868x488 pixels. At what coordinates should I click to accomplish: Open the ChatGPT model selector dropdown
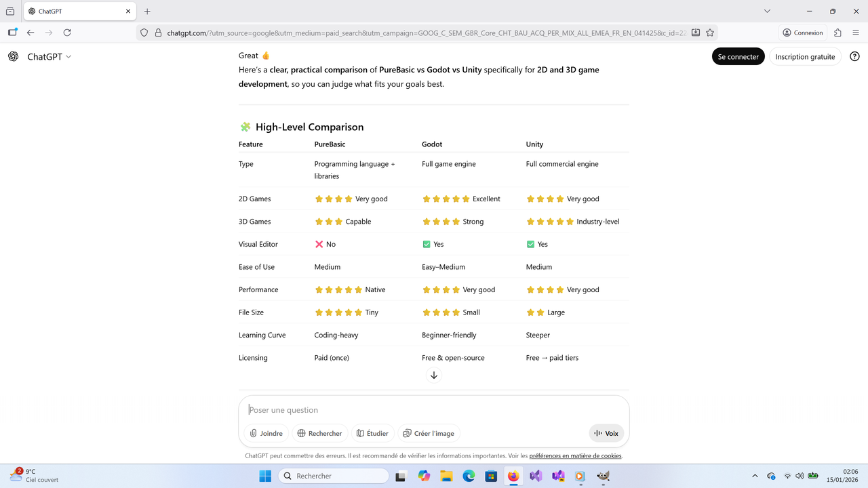click(50, 57)
